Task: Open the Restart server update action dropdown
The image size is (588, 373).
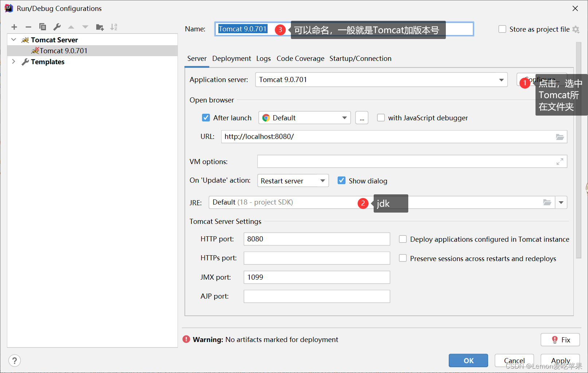Action: (x=293, y=180)
